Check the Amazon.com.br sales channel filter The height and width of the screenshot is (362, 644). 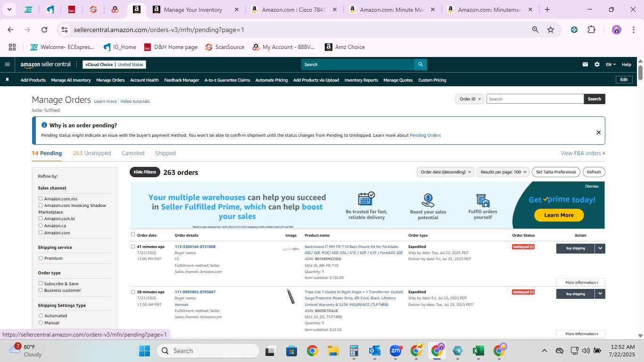pos(41,218)
